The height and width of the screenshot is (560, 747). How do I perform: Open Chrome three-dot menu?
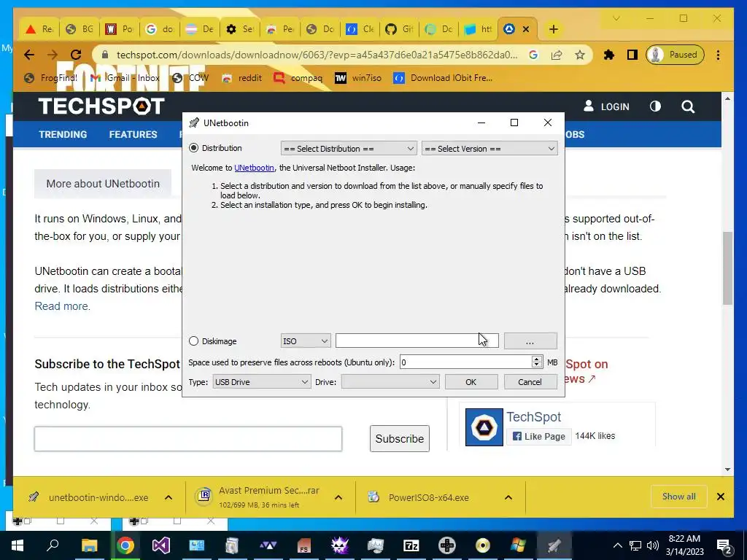pyautogui.click(x=719, y=55)
